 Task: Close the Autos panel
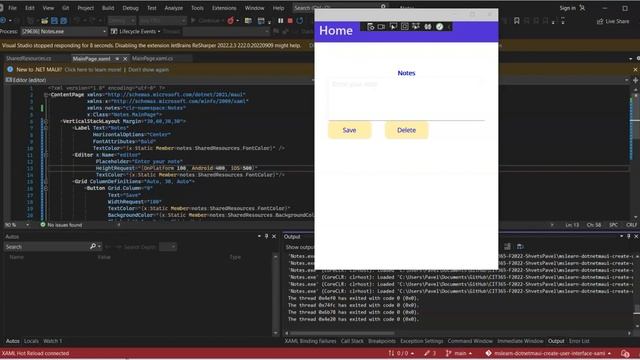pos(274,236)
